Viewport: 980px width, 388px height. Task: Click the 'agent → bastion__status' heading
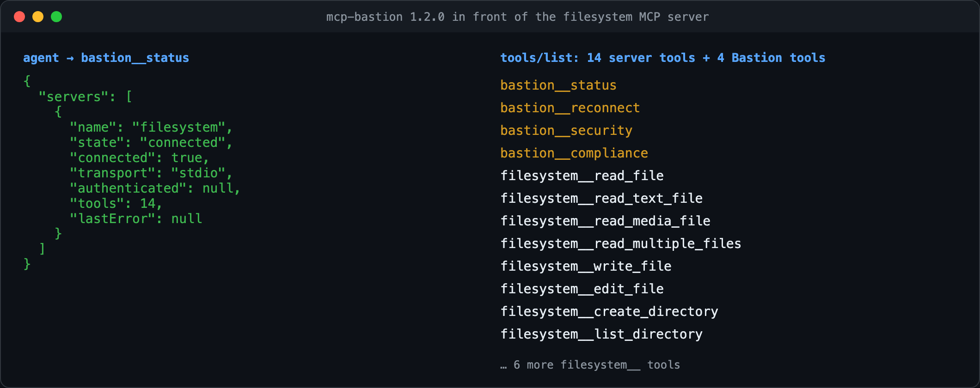[x=106, y=58]
